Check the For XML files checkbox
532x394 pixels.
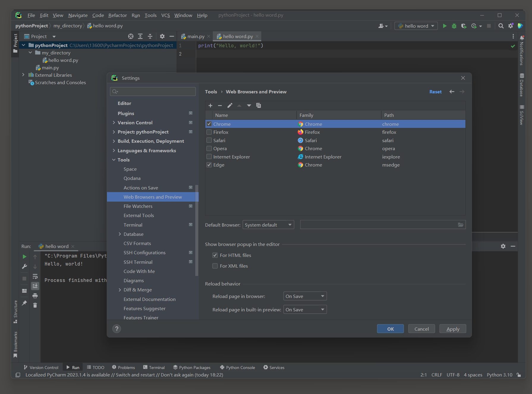pos(215,266)
